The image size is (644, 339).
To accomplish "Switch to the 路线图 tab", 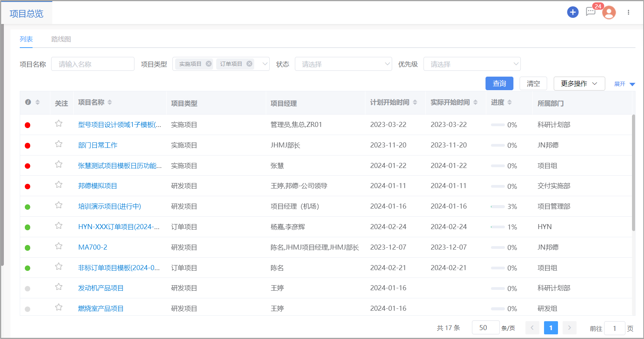I will tap(61, 39).
